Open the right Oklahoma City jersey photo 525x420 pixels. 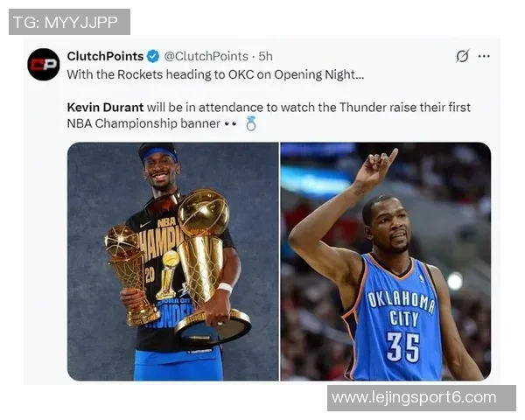pyautogui.click(x=386, y=262)
